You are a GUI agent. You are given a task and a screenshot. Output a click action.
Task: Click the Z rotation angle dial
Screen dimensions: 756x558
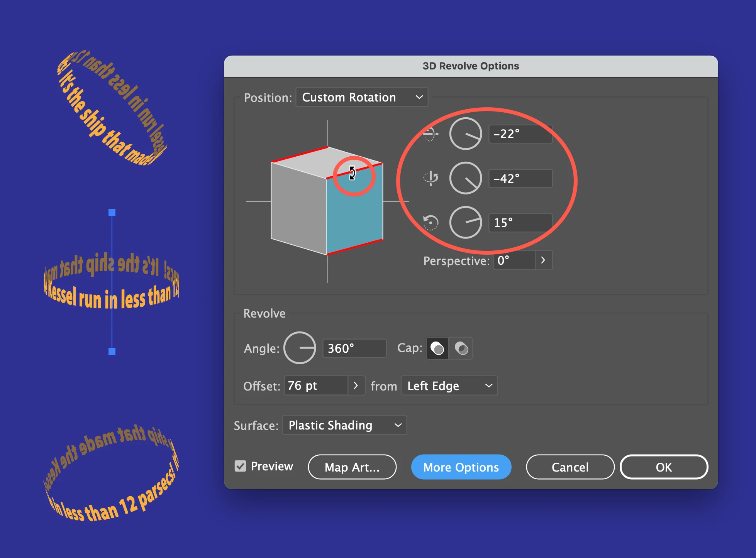(466, 223)
